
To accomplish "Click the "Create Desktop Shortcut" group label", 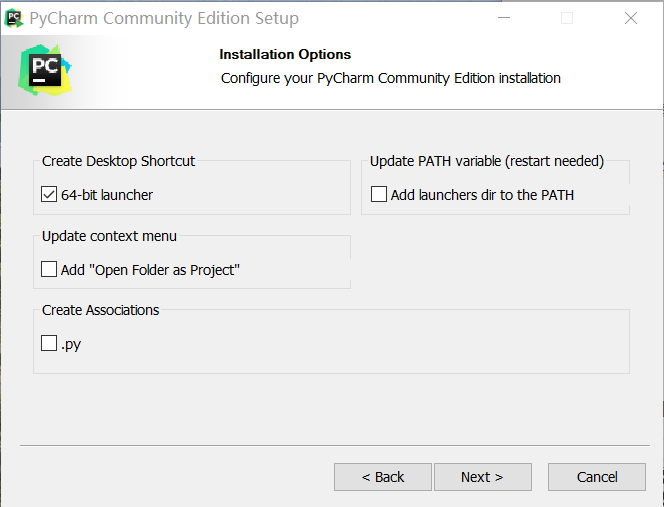I will click(x=118, y=161).
